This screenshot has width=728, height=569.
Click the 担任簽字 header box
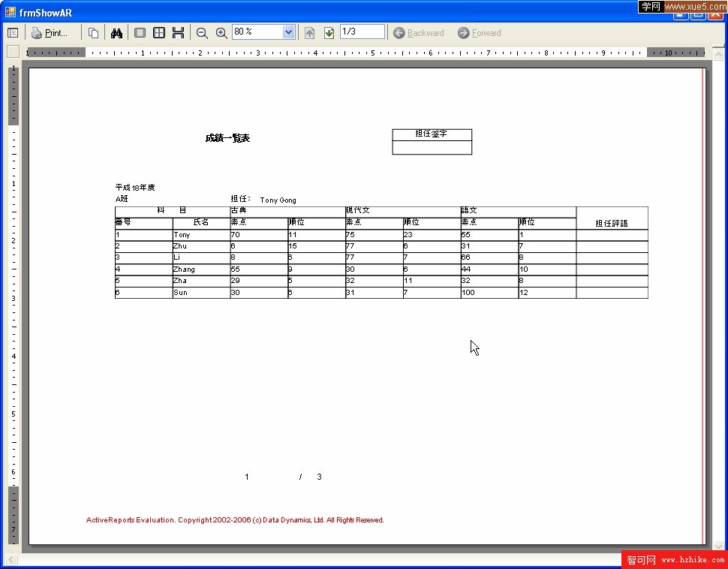432,134
